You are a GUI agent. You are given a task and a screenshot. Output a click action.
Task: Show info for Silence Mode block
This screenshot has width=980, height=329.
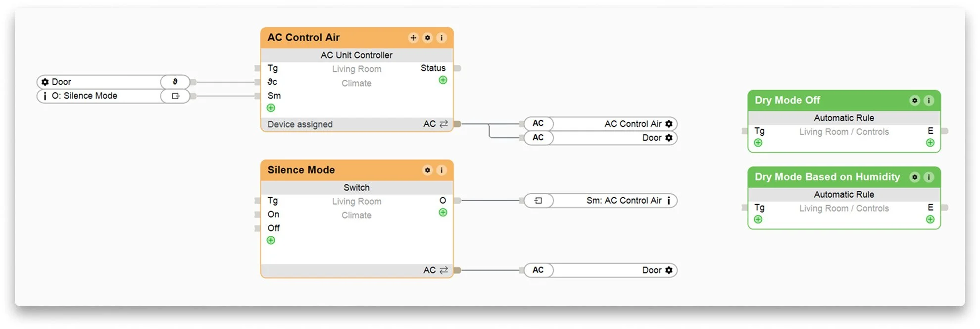click(x=441, y=170)
